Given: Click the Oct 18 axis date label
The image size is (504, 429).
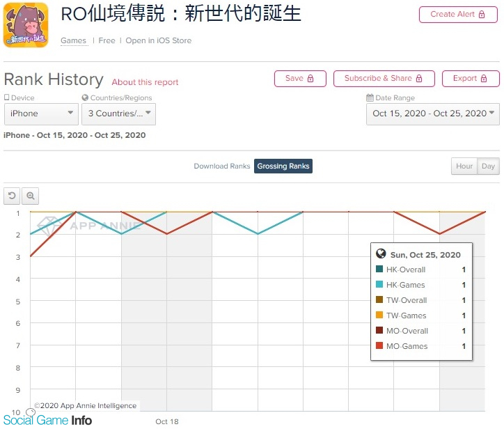Looking at the screenshot, I should [167, 421].
